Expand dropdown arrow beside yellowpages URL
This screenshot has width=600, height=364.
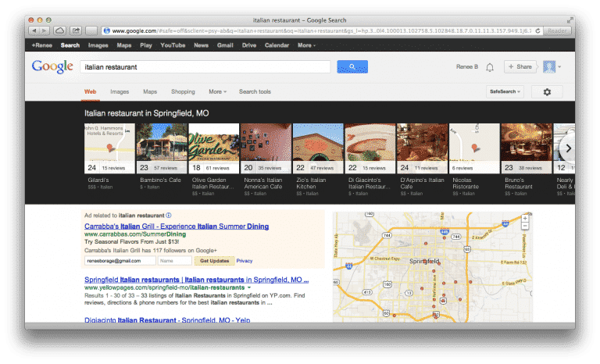pos(249,287)
